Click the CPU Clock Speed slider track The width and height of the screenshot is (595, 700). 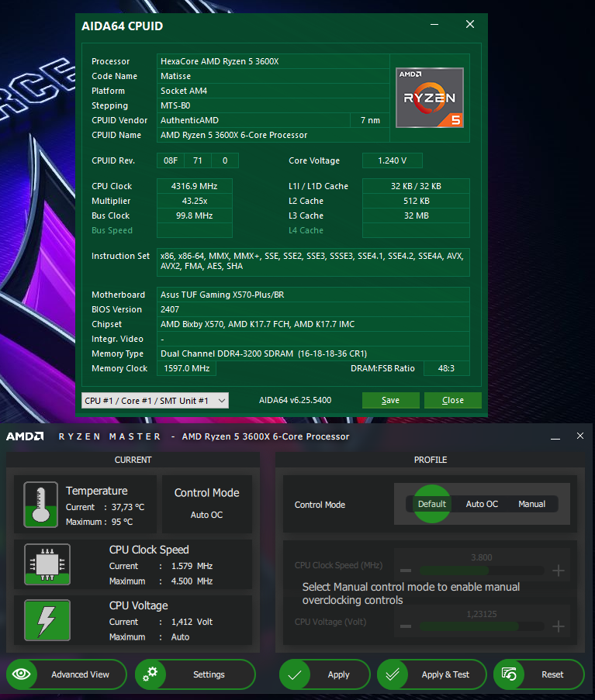482,570
